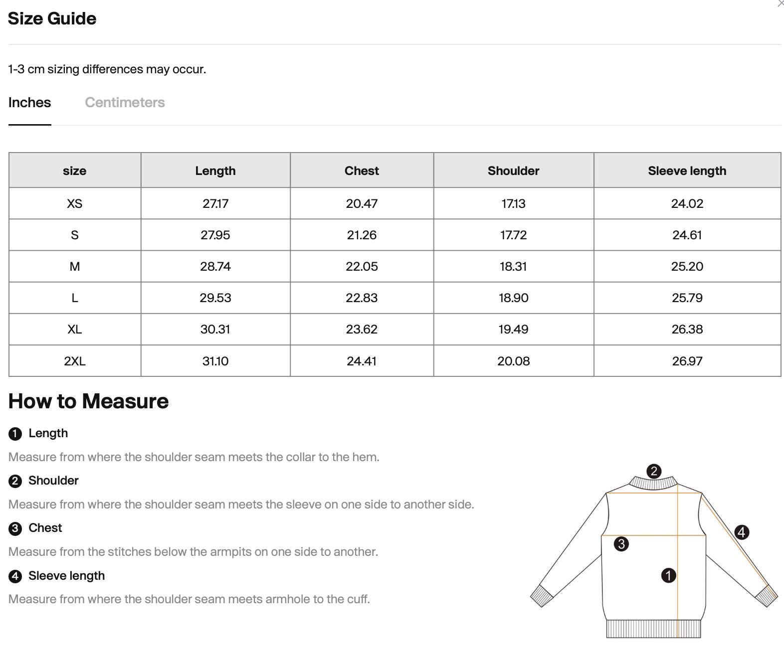Click the XL shoulder value 19.49
This screenshot has height=672, width=784.
[513, 329]
